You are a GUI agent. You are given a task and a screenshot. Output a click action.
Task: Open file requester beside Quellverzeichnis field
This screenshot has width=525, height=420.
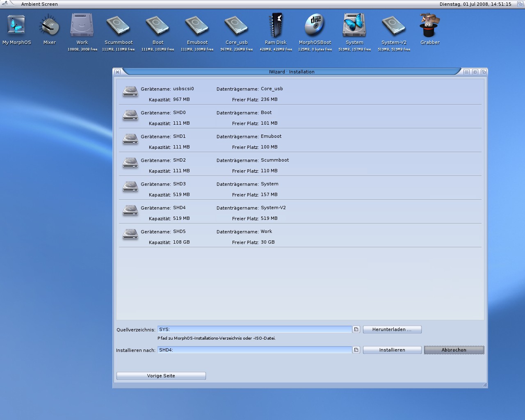(356, 329)
